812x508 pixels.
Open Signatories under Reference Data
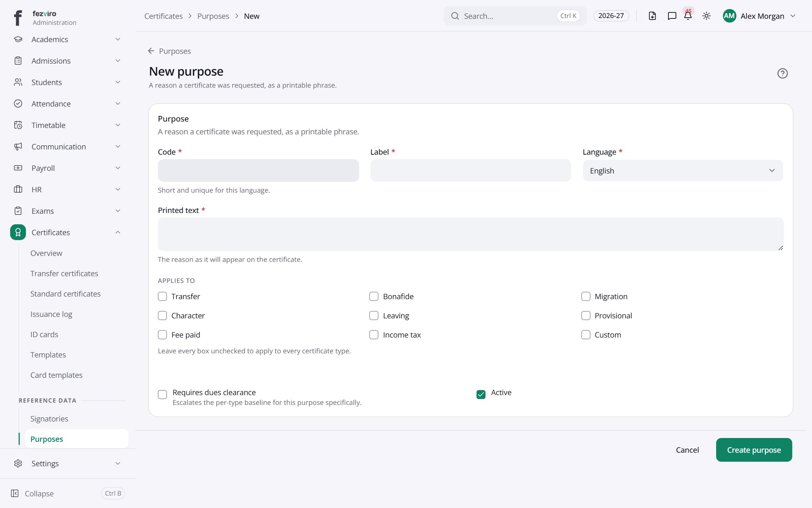tap(49, 419)
